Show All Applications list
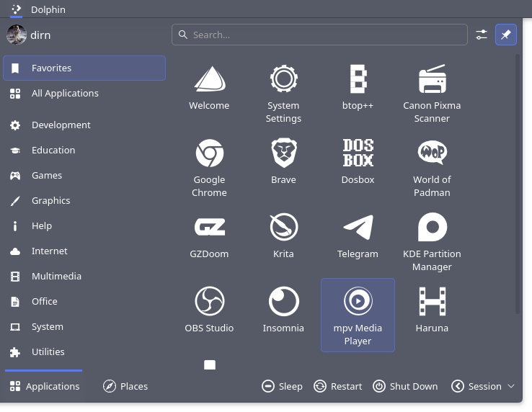The height and width of the screenshot is (412, 532). tap(65, 93)
